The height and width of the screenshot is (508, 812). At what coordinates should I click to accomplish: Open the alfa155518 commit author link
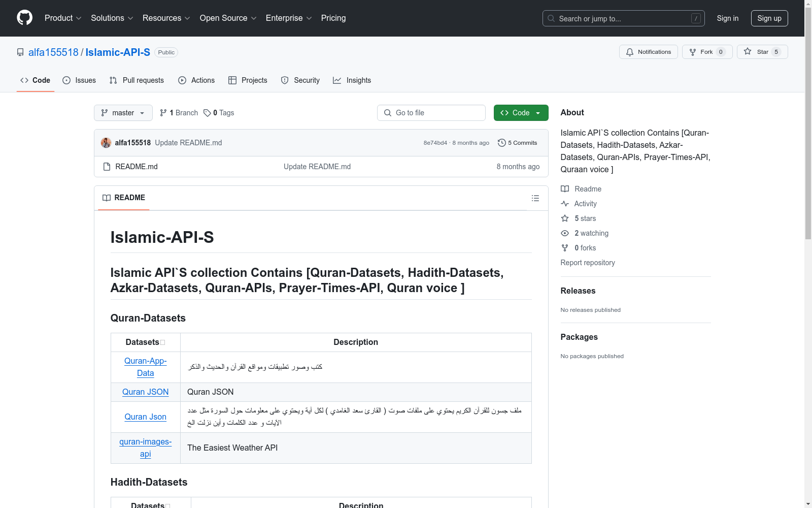pos(133,143)
